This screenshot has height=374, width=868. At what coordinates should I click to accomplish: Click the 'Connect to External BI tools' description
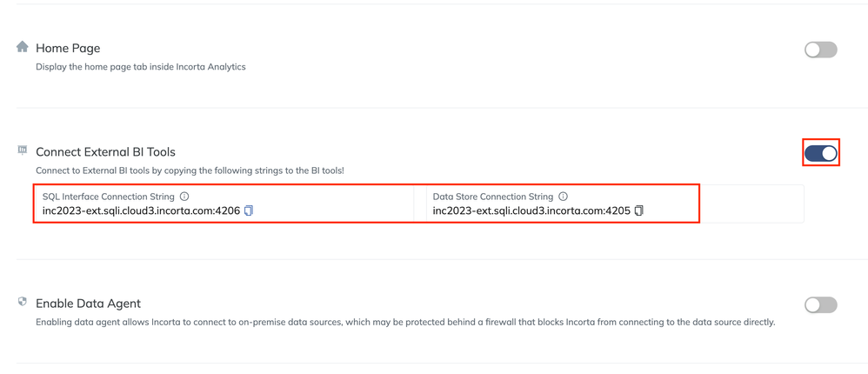(x=190, y=170)
